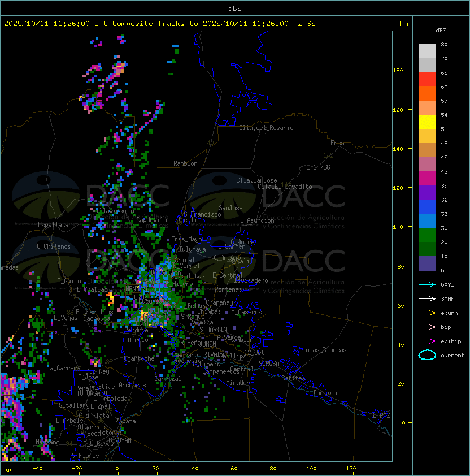Click the cyan 'current' ellipse symbol

[427, 355]
